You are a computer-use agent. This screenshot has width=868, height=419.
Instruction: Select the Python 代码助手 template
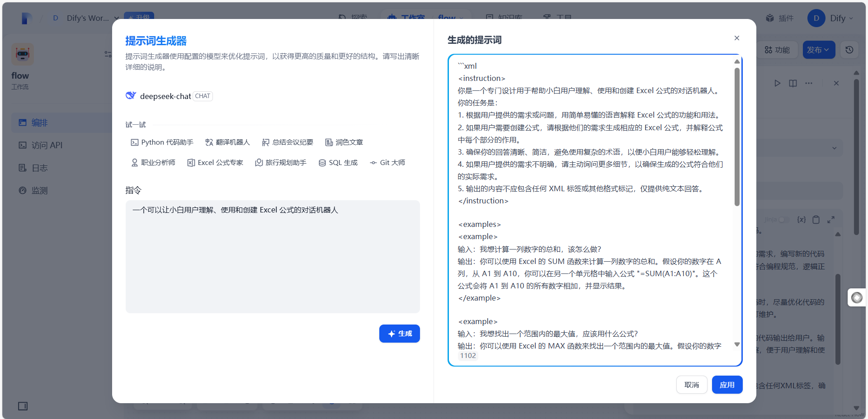pos(162,142)
